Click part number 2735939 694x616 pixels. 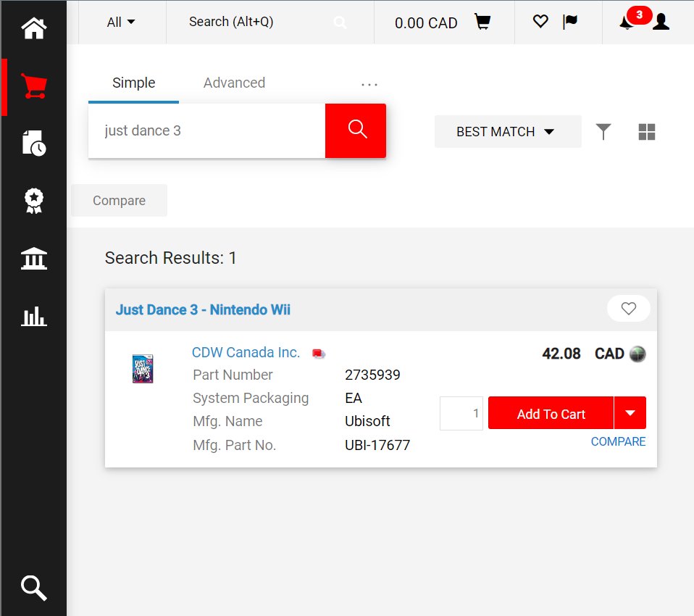tap(372, 375)
